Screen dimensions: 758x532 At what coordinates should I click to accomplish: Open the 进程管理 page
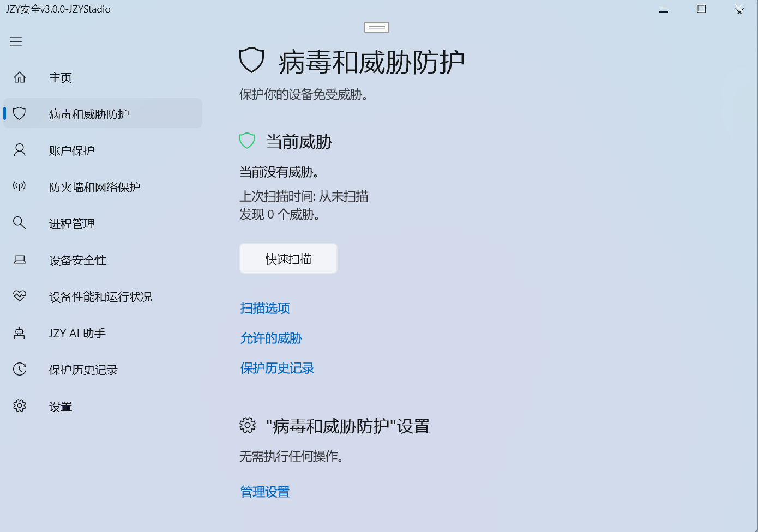point(103,223)
